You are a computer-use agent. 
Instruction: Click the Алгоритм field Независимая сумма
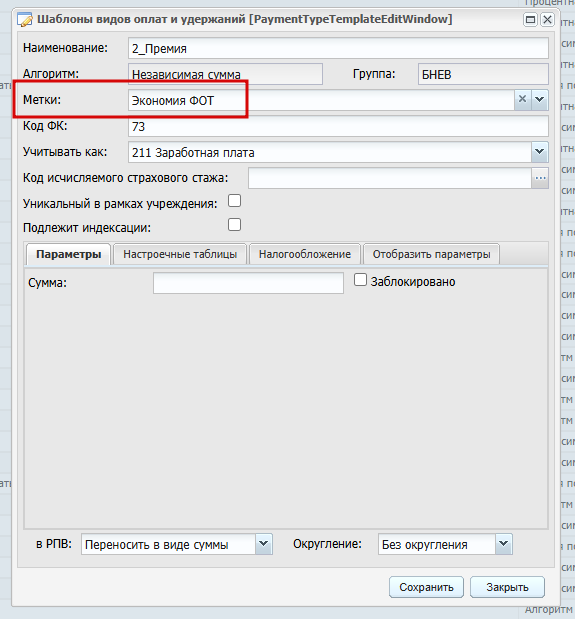225,74
